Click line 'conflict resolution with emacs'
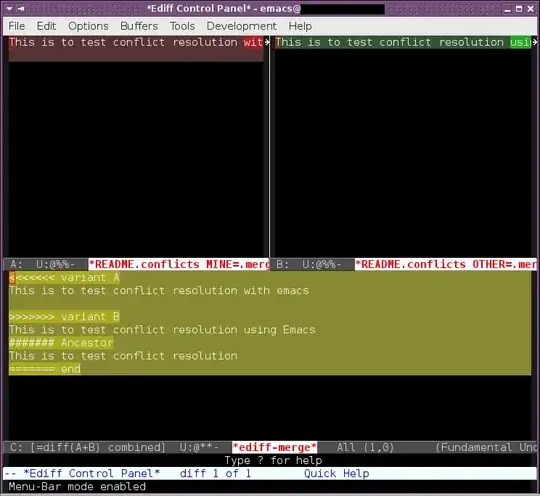This screenshot has width=540, height=496. click(x=159, y=291)
